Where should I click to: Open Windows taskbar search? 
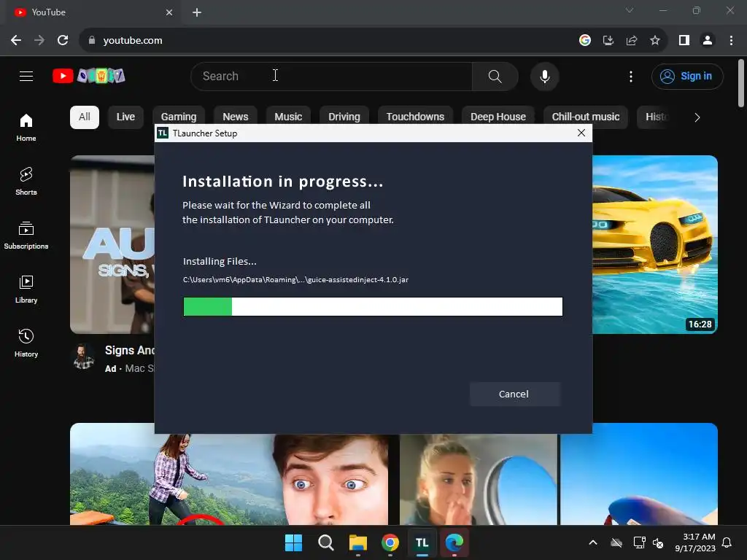(x=326, y=542)
